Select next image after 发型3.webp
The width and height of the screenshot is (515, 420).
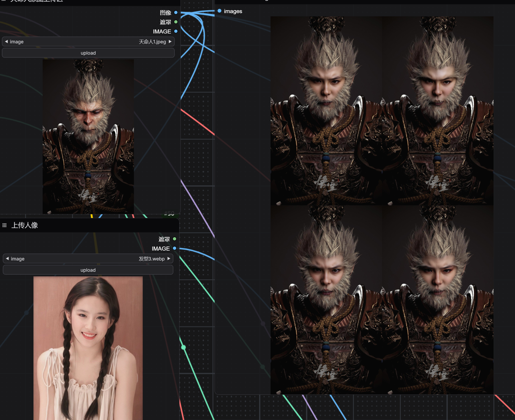[169, 259]
